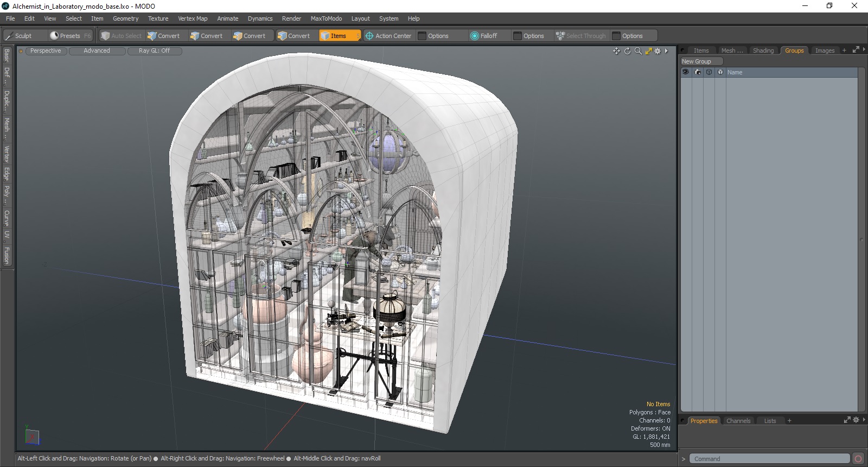The height and width of the screenshot is (467, 868).
Task: Open the File menu
Action: (10, 18)
